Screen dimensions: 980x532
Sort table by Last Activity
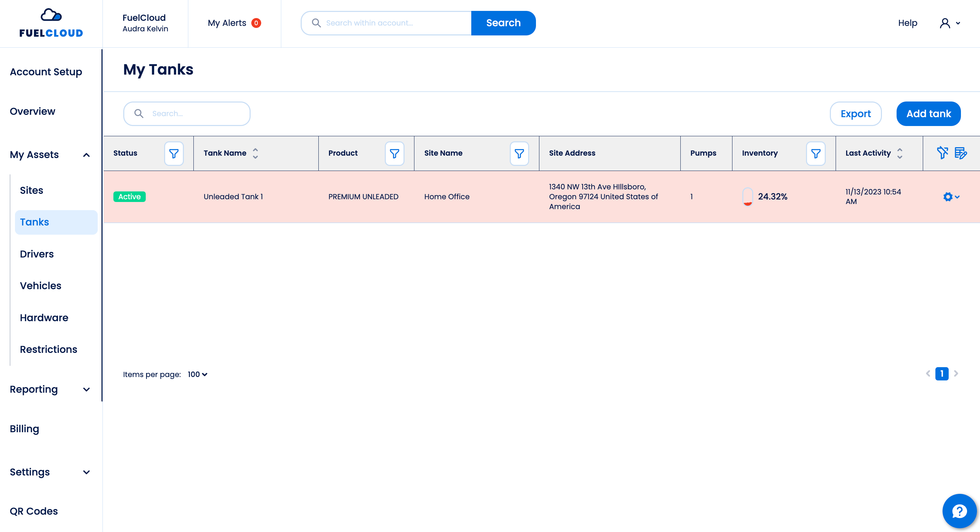[x=899, y=153]
